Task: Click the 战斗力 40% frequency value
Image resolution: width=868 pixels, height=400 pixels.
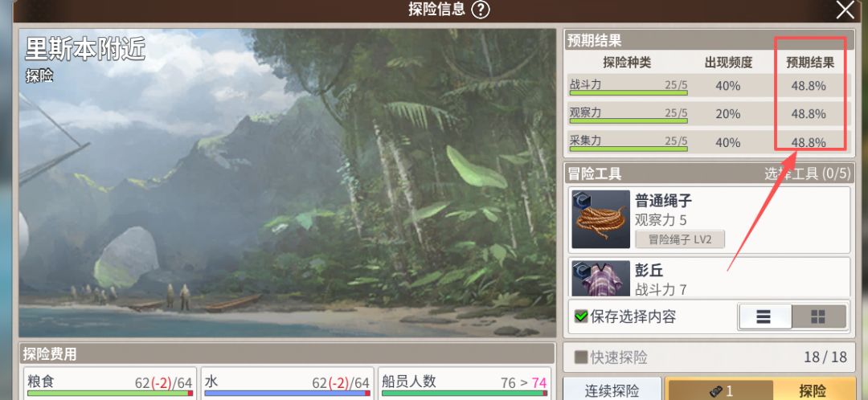Action: tap(728, 86)
